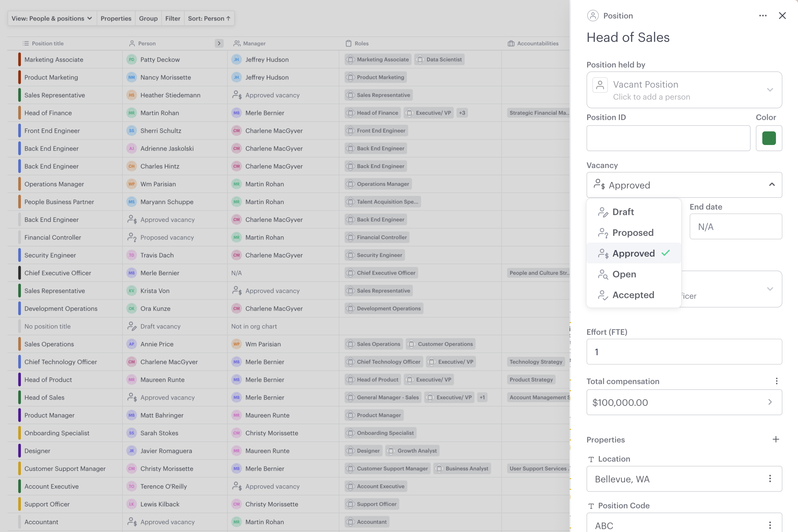The image size is (798, 532).
Task: Open Total compensation options via the kebab icon
Action: coord(777,381)
